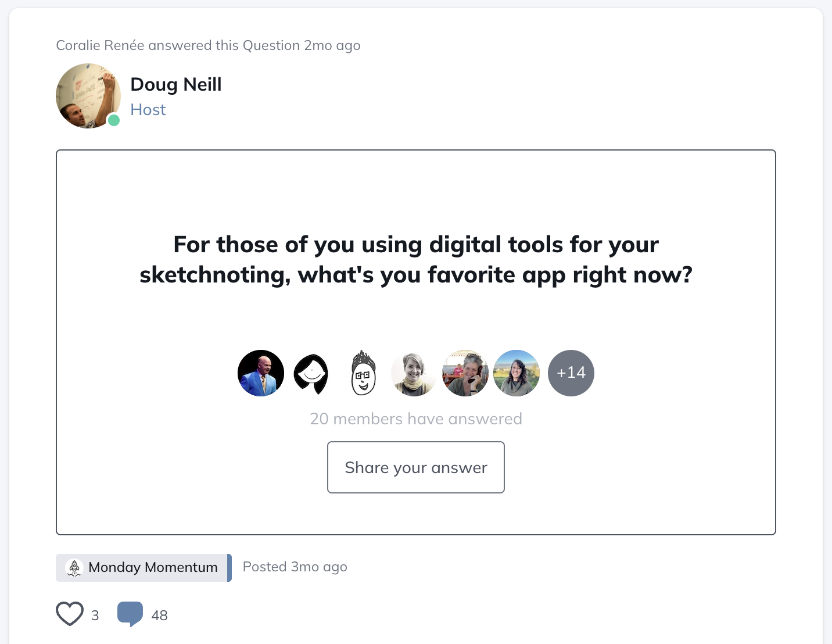The width and height of the screenshot is (832, 644).
Task: Open Doug Neill's profile picture
Action: (x=88, y=96)
